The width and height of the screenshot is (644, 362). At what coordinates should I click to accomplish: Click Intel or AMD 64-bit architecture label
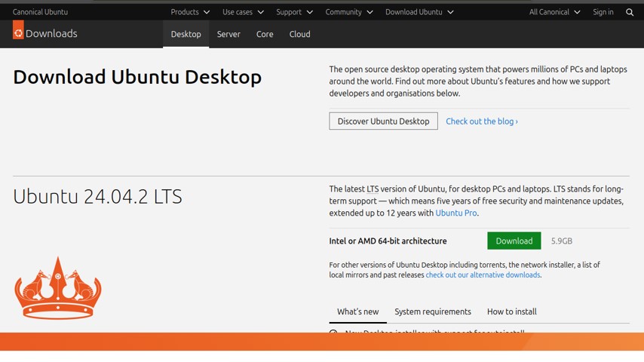tap(388, 241)
